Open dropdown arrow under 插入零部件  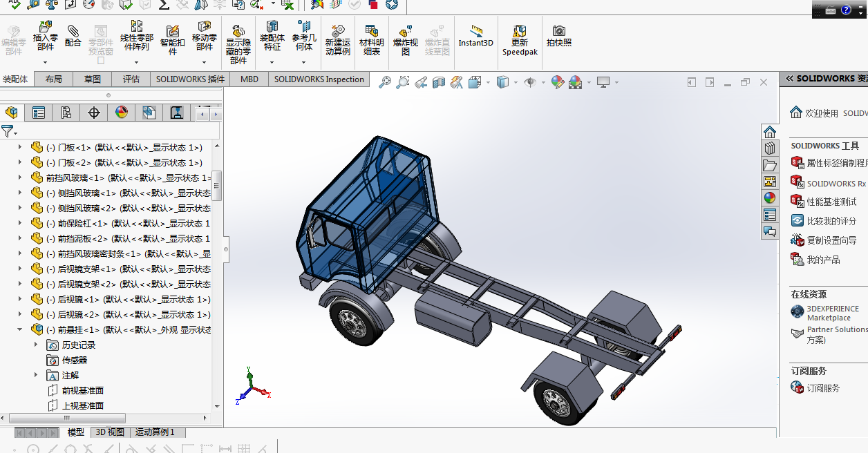46,61
